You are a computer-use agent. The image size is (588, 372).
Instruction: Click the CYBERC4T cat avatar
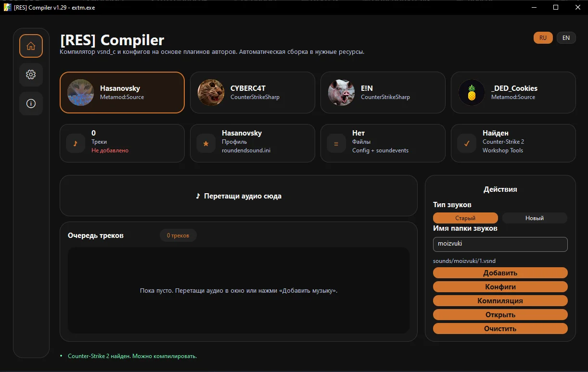click(x=211, y=92)
